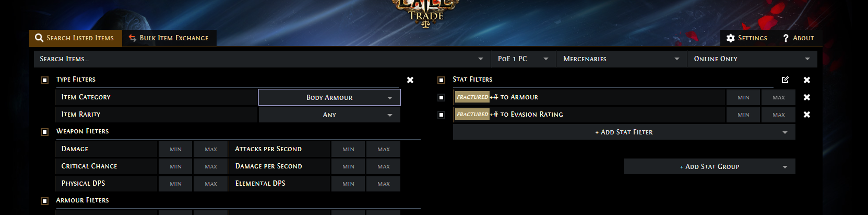Image resolution: width=868 pixels, height=215 pixels.
Task: Click the '+ Add Stat Group' button
Action: tap(710, 167)
